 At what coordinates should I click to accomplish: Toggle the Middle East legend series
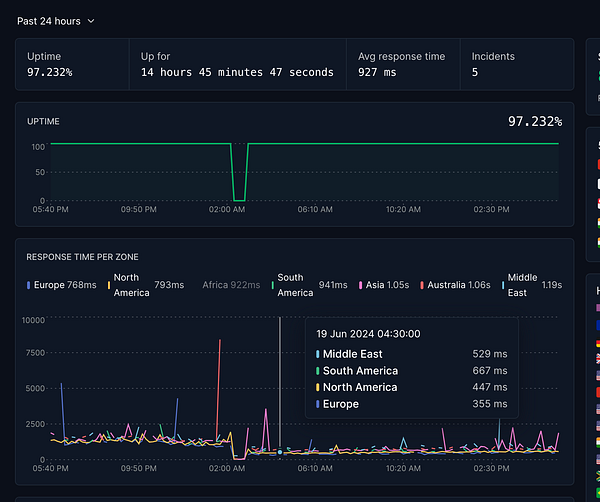point(526,285)
